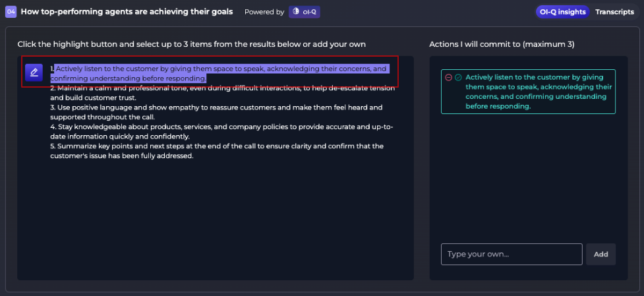Screen dimensions: 644x296
Task: Remove the committed action with red minus icon
Action: (x=448, y=77)
